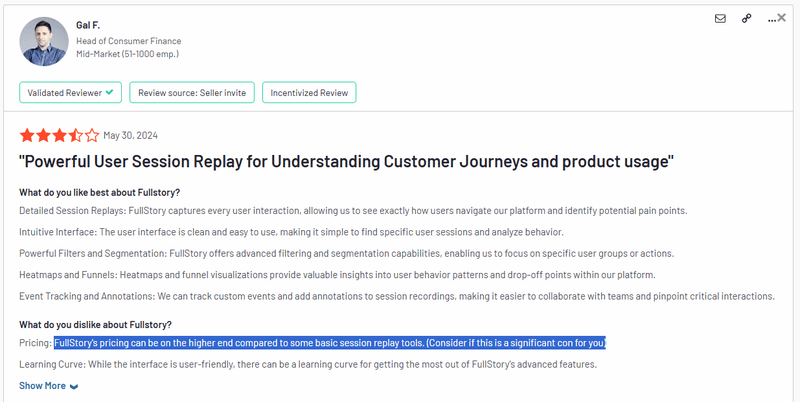Click the Powerful Filters and Segmentation paragraph
This screenshot has width=800, height=402.
(x=346, y=254)
